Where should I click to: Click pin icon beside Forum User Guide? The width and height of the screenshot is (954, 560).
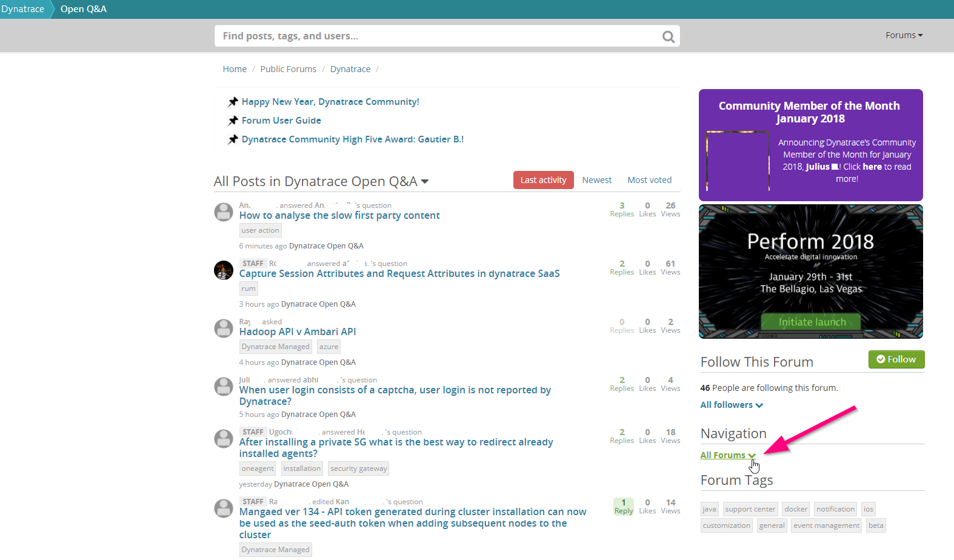233,121
